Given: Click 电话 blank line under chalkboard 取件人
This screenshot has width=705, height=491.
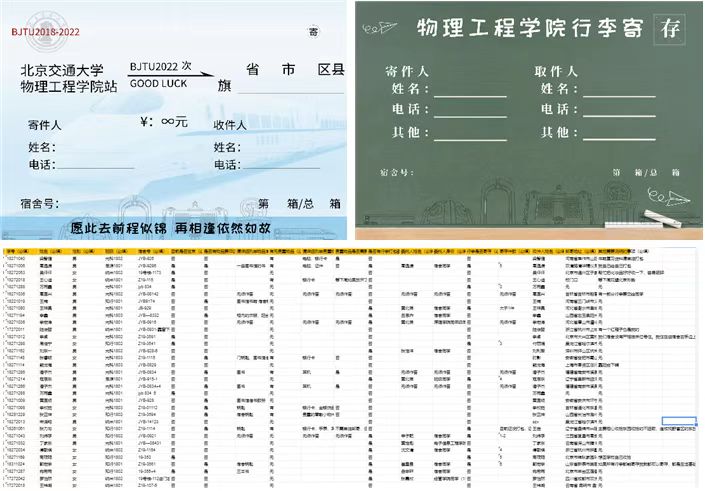Looking at the screenshot, I should [x=619, y=116].
